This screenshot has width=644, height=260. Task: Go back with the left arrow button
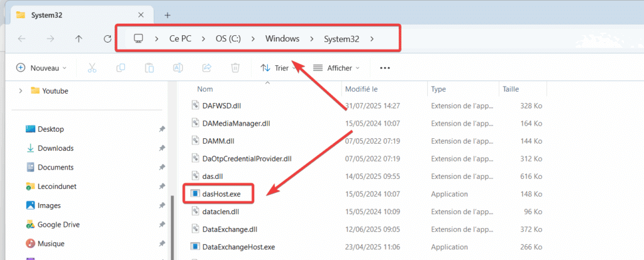tap(22, 39)
